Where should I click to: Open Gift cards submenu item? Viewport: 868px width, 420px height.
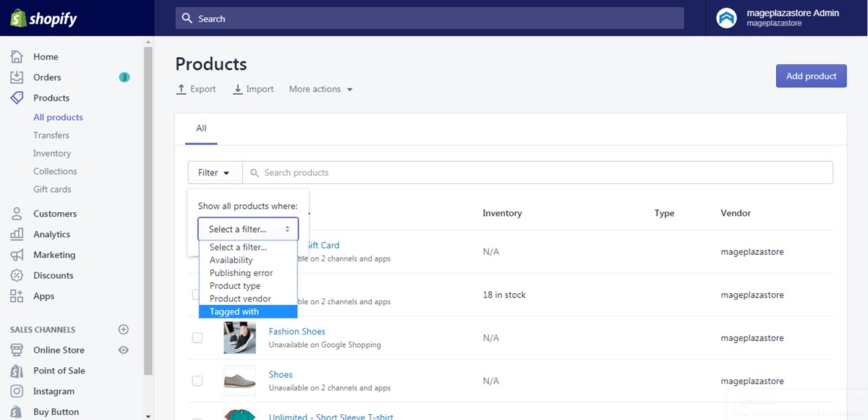52,190
